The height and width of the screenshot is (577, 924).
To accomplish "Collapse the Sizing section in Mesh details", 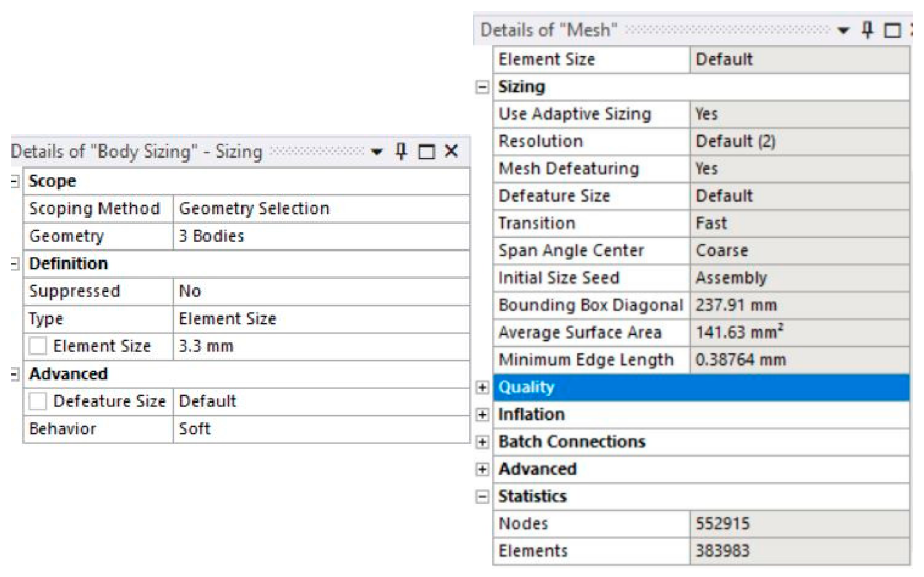I will (x=482, y=87).
